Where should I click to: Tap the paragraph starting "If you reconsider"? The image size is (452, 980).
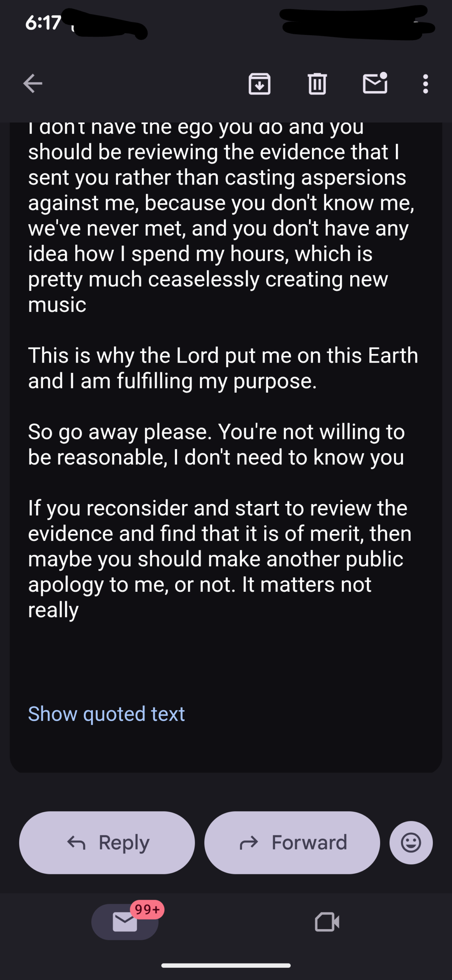click(219, 559)
